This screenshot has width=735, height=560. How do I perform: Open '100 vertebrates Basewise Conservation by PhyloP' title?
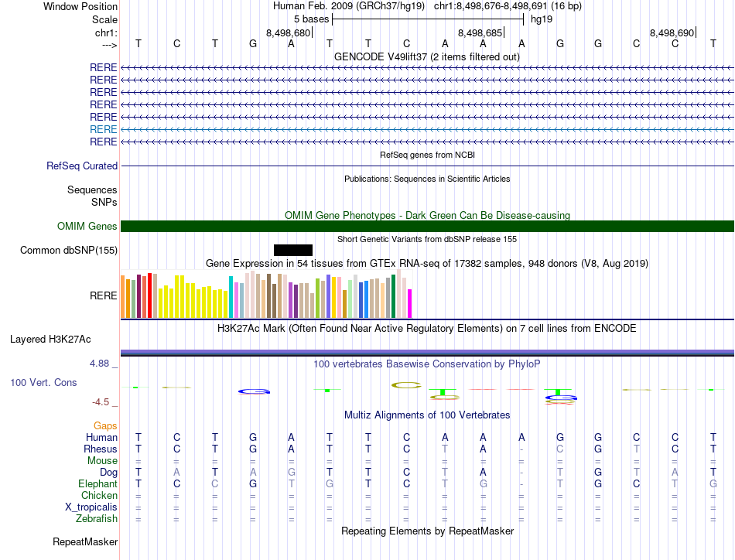pyautogui.click(x=427, y=364)
